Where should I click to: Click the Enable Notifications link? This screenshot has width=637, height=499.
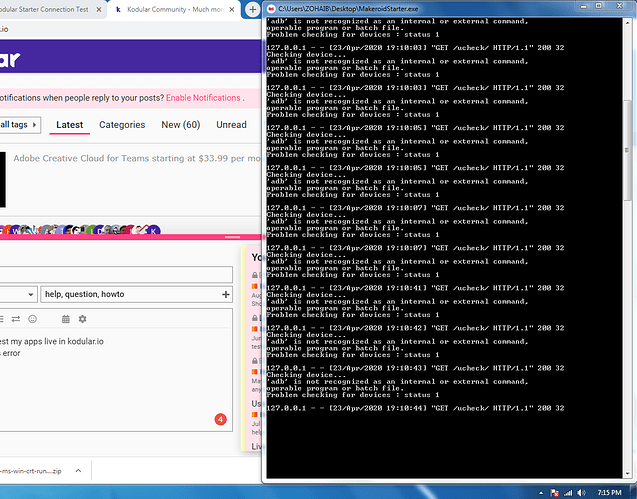(203, 98)
